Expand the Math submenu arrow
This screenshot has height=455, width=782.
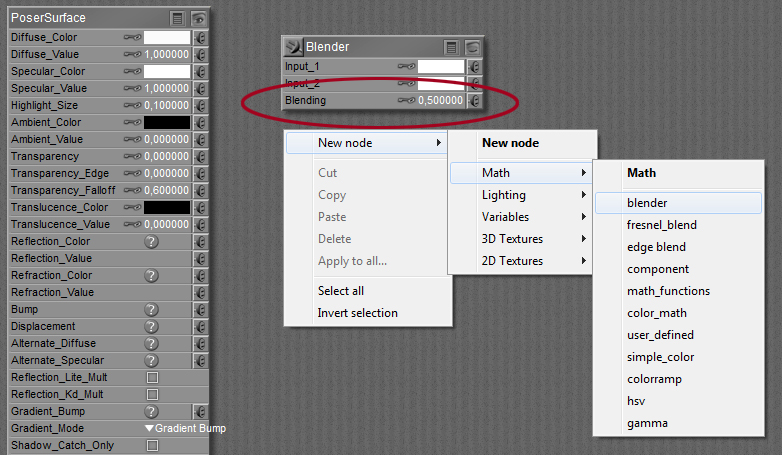coord(584,173)
